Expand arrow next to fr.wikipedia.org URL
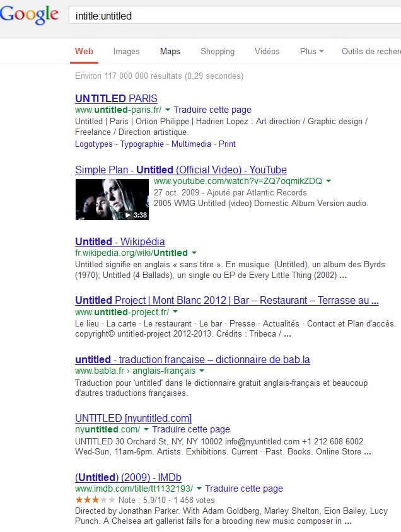This screenshot has width=401, height=532. (x=194, y=253)
